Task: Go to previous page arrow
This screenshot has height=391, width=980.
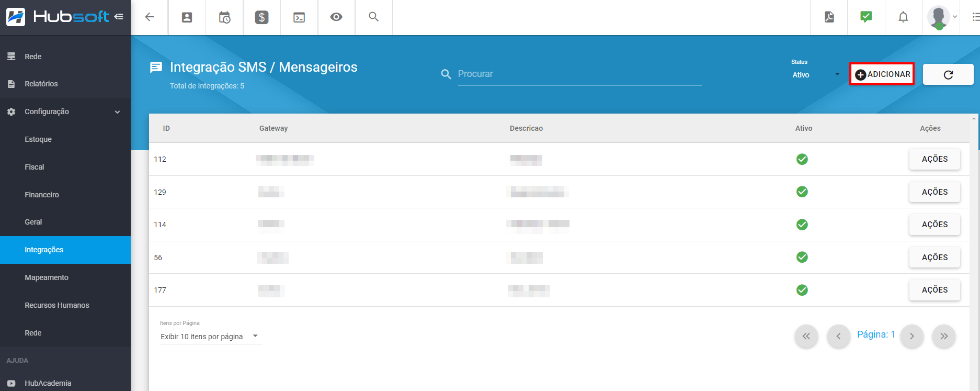Action: (x=839, y=336)
